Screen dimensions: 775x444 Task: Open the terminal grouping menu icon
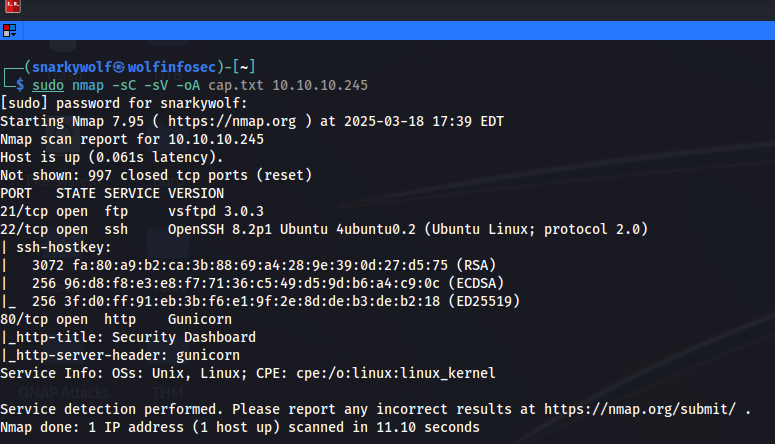click(9, 31)
